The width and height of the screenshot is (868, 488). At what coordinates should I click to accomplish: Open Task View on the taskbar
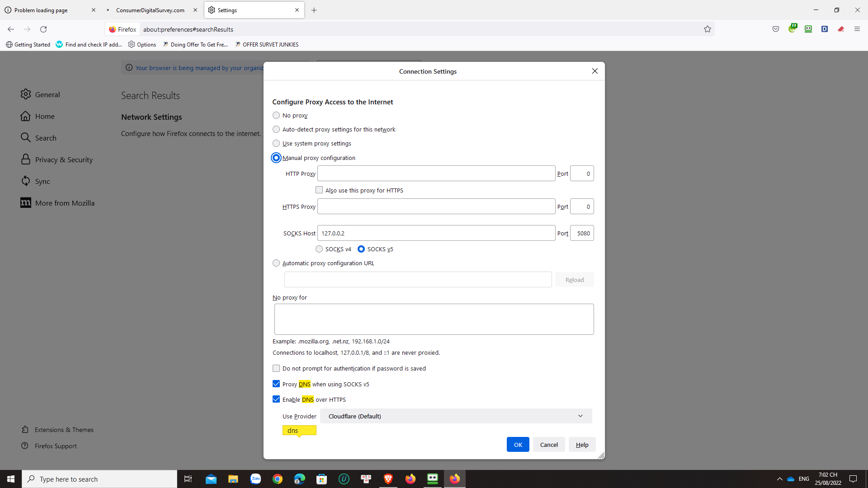188,479
